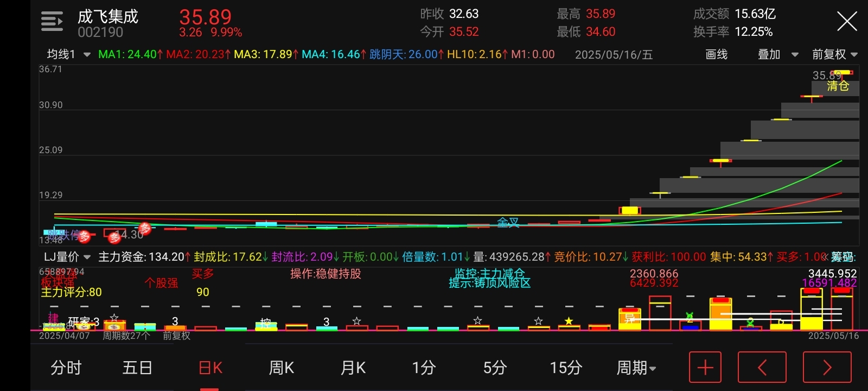
Task: Tap the start date 2025/04/07
Action: pos(64,336)
